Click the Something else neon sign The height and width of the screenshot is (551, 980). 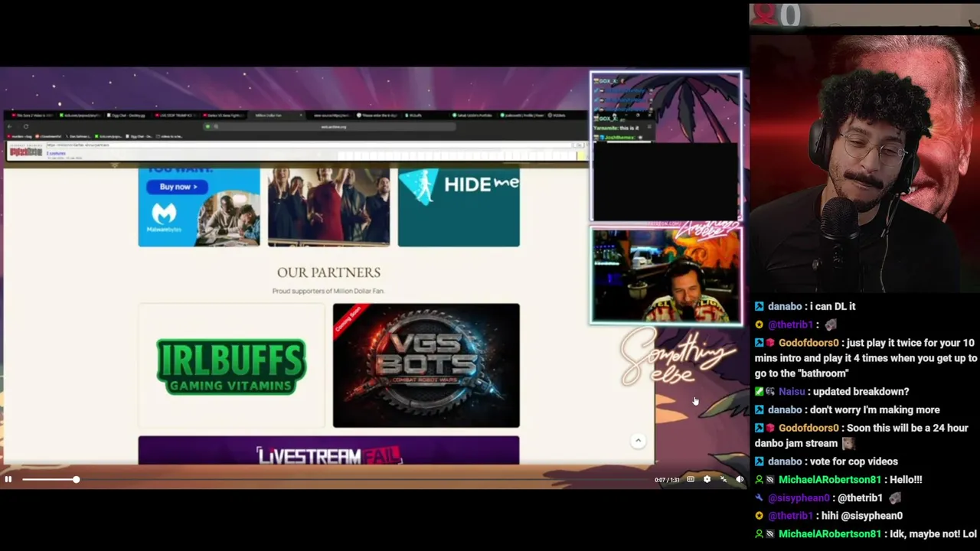click(x=678, y=358)
